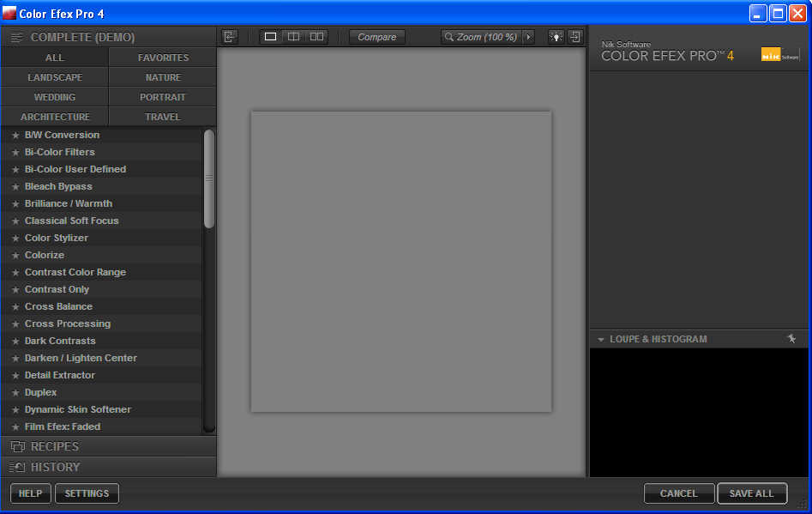This screenshot has width=812, height=514.
Task: Favorite the Contrast Color Range star
Action: (15, 273)
